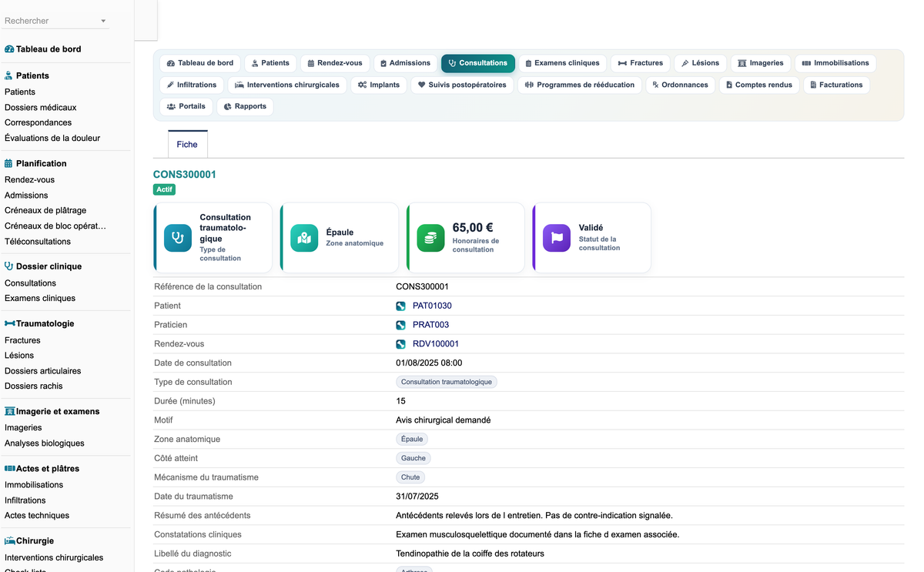Open Programmes de rééducation in toolbar
This screenshot has height=572, width=924.
click(x=580, y=85)
